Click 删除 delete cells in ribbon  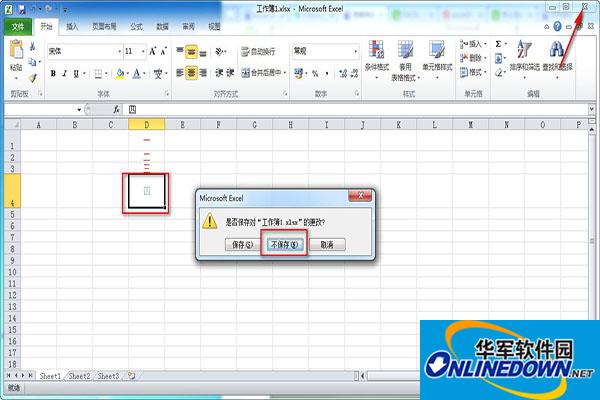coord(473,58)
